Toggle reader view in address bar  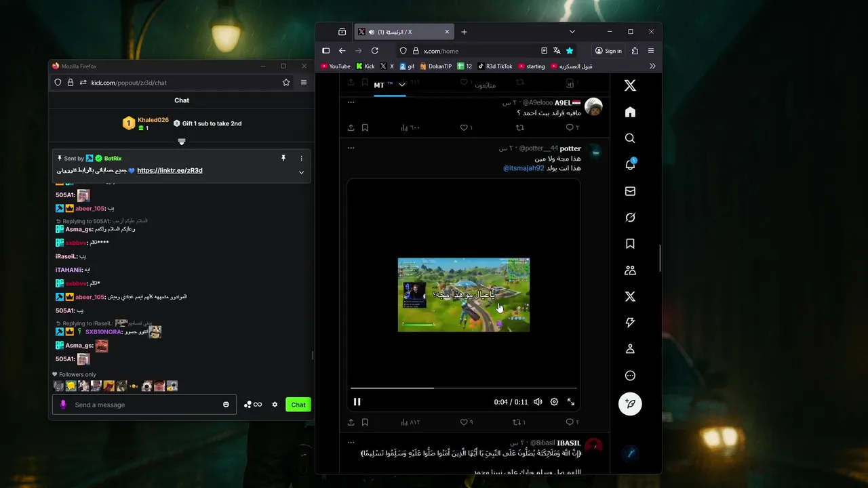click(544, 51)
